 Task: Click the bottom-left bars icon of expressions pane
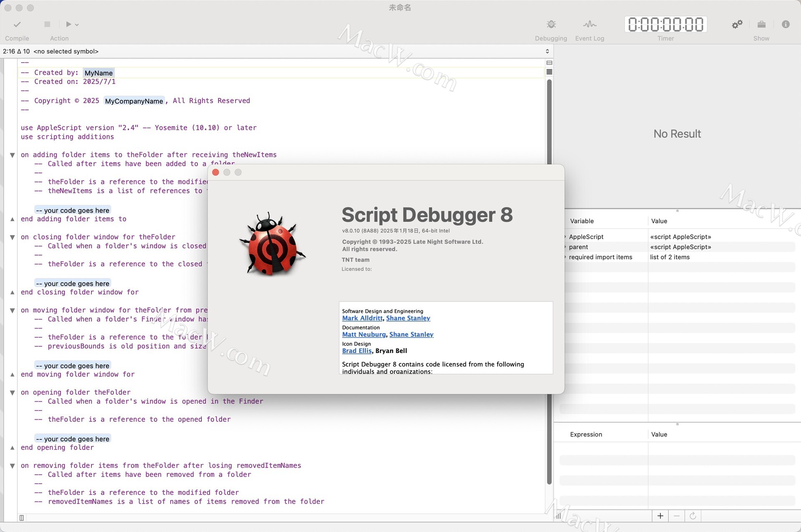[558, 516]
